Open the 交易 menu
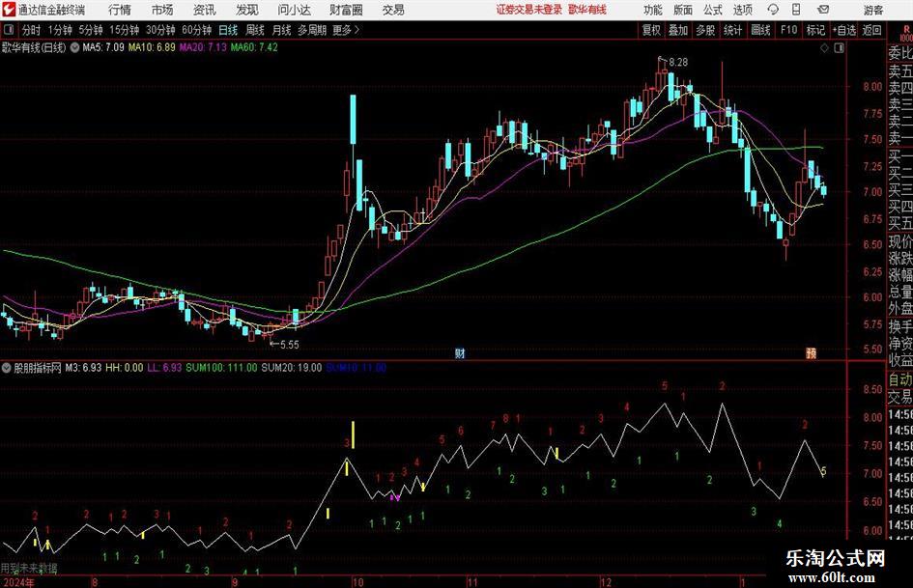The height and width of the screenshot is (588, 913). [x=393, y=10]
